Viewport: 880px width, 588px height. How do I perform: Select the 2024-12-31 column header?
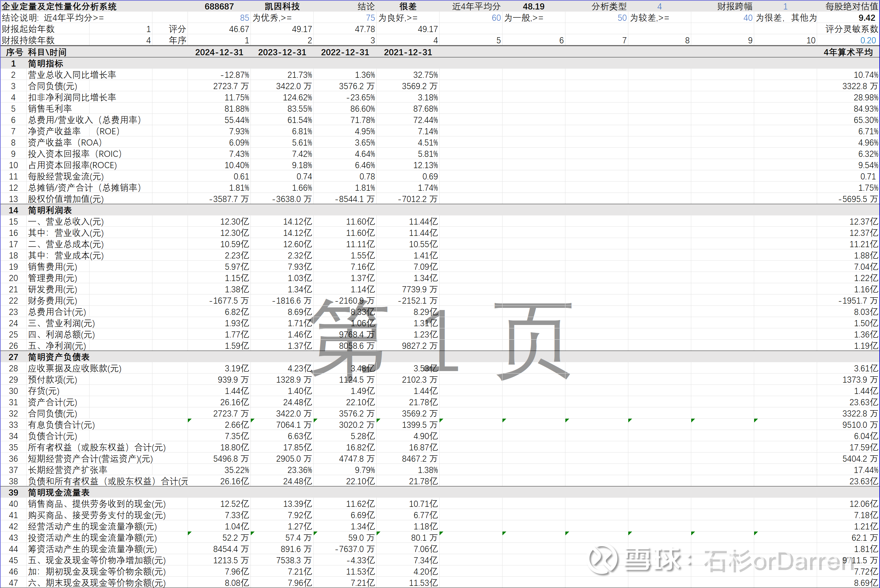pyautogui.click(x=219, y=52)
